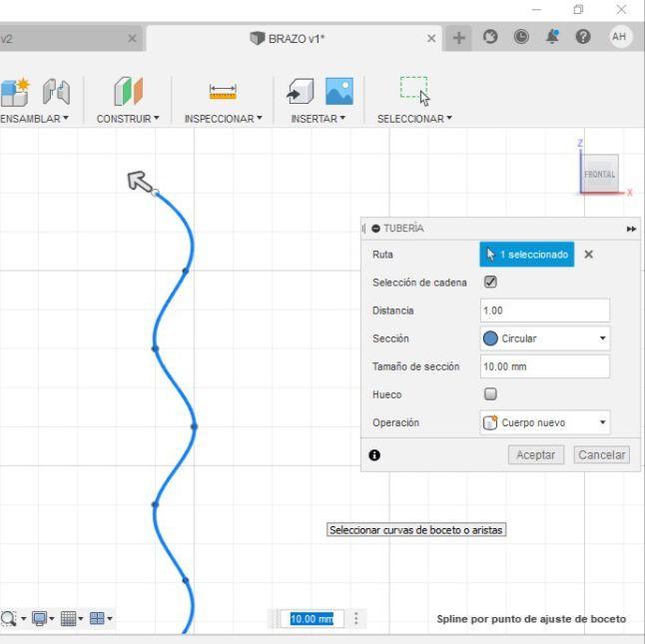Open the INSPECCIONAR dropdown menu

point(224,119)
